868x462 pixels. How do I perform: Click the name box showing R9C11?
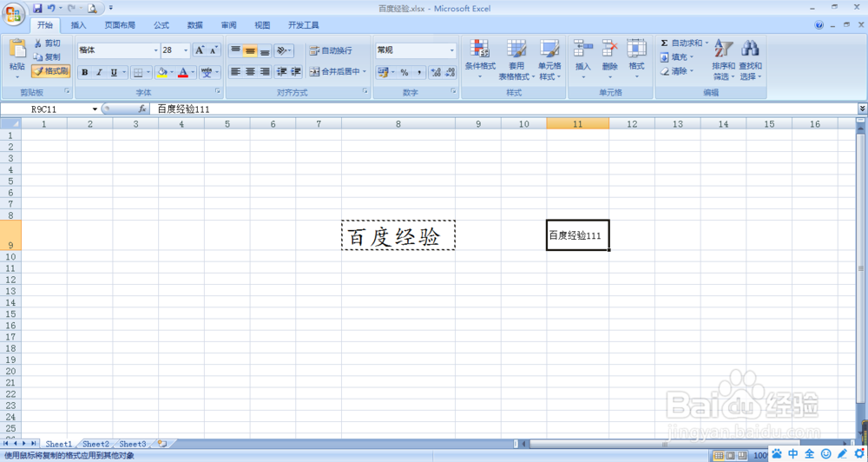pyautogui.click(x=44, y=109)
